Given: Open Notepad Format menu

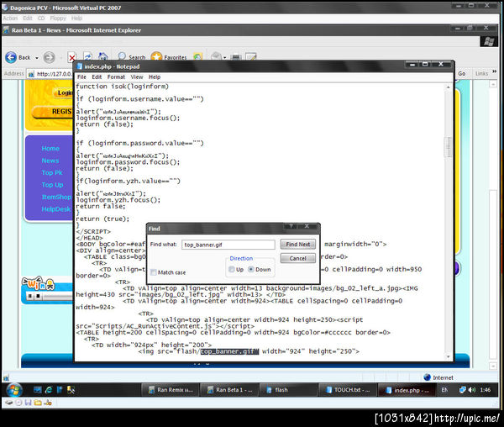Looking at the screenshot, I should coord(116,76).
